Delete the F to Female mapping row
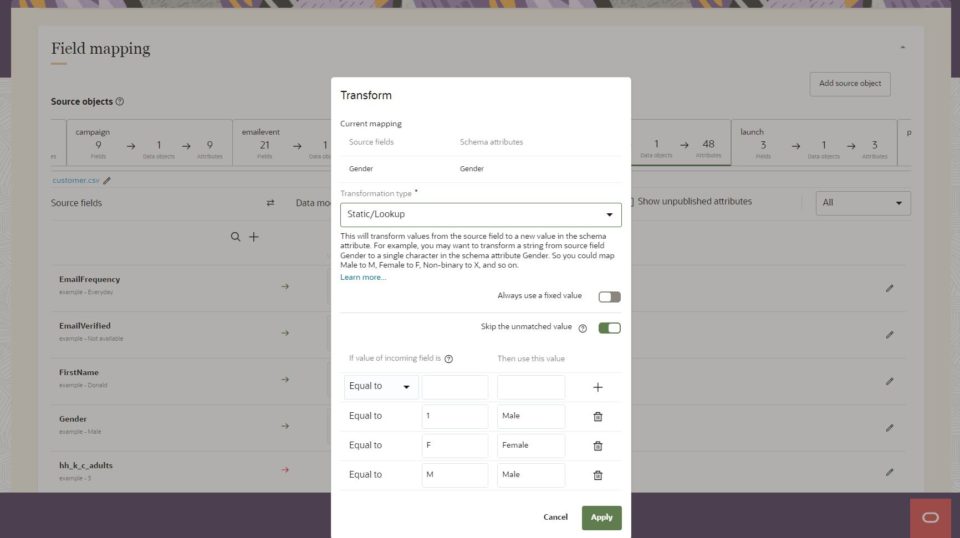 [598, 446]
